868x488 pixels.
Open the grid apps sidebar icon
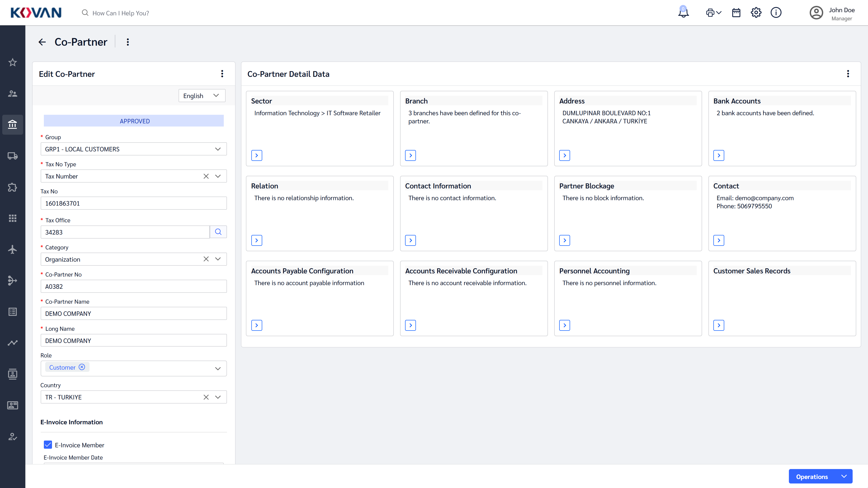point(12,218)
